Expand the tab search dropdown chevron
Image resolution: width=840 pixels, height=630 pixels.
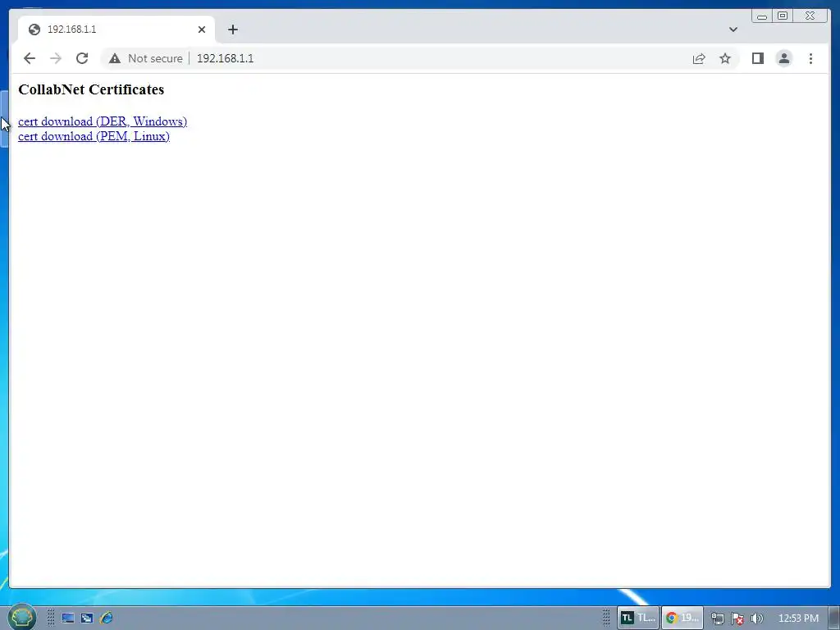[733, 30]
